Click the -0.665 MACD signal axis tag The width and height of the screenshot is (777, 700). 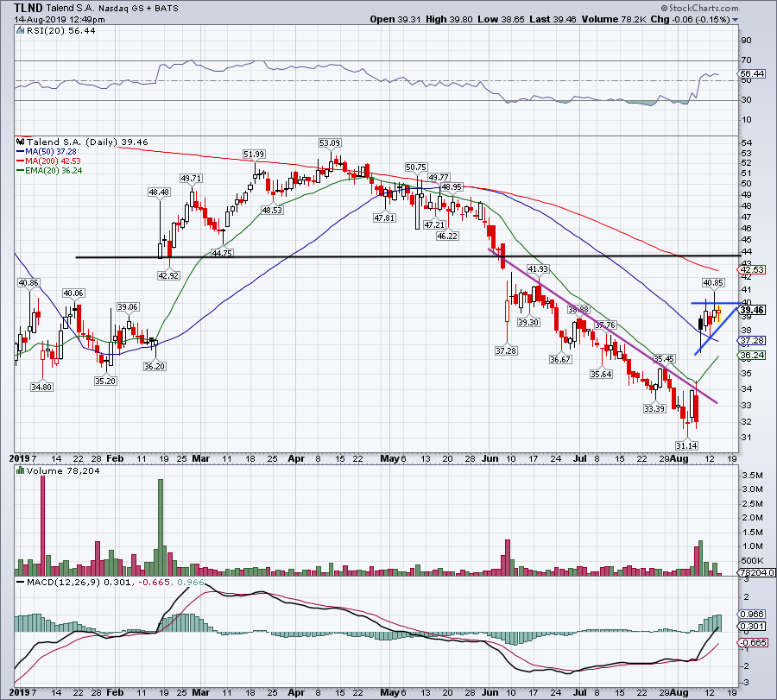pos(753,643)
